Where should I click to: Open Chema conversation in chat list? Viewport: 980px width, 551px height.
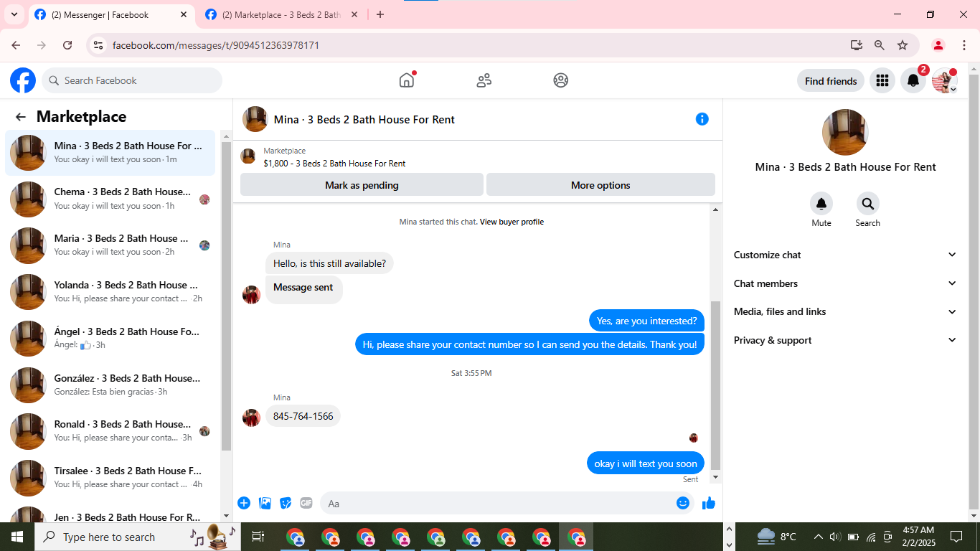(x=110, y=199)
